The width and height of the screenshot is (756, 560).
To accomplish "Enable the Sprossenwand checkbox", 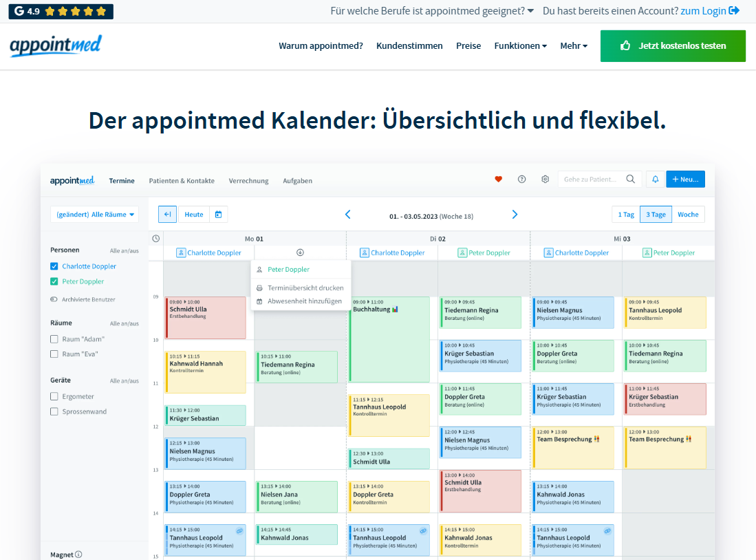I will point(54,411).
